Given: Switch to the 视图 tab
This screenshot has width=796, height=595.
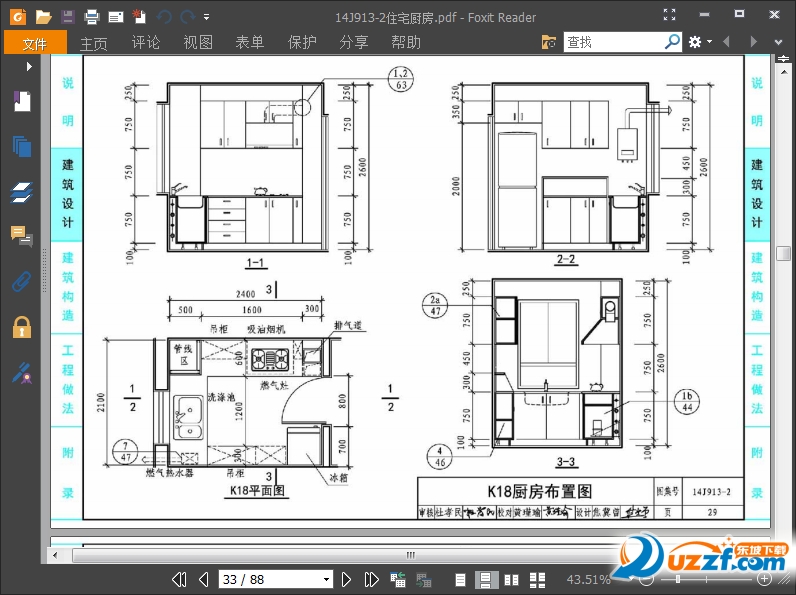Looking at the screenshot, I should [197, 42].
